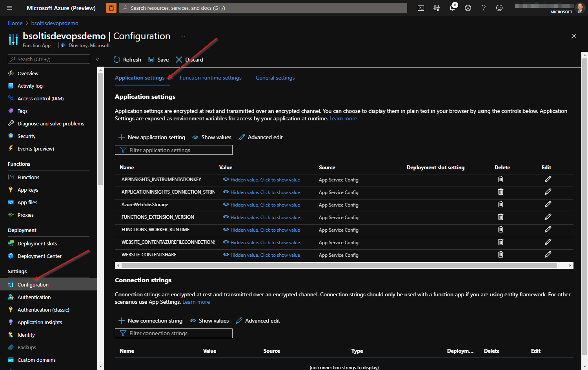The width and height of the screenshot is (588, 370).
Task: Click left arrow of settings table scrollbar
Action: click(x=118, y=265)
